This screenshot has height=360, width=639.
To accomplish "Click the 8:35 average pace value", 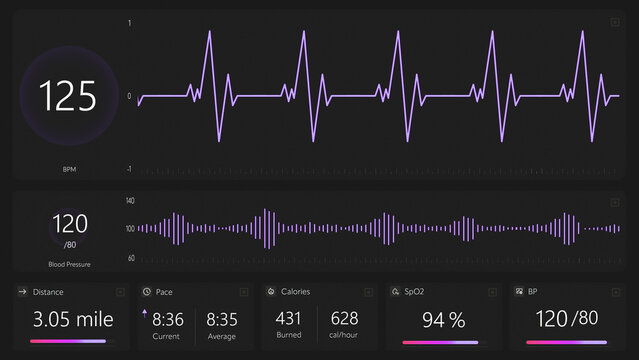I will click(x=222, y=320).
